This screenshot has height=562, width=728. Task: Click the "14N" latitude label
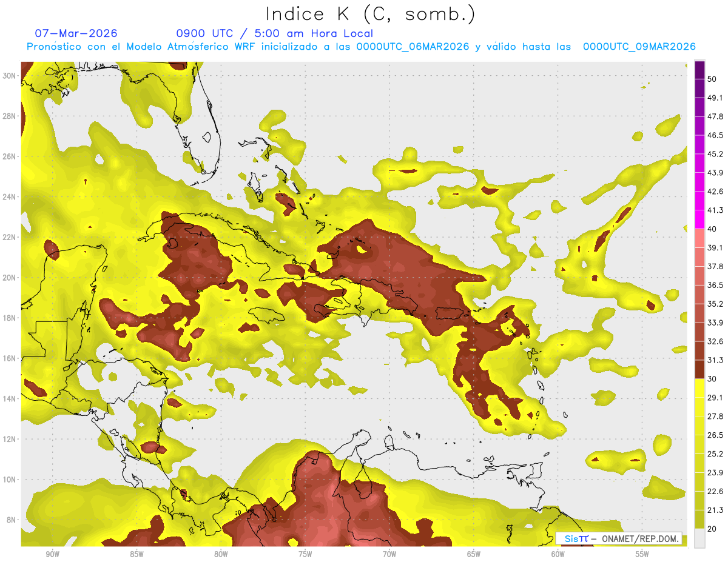tap(9, 398)
